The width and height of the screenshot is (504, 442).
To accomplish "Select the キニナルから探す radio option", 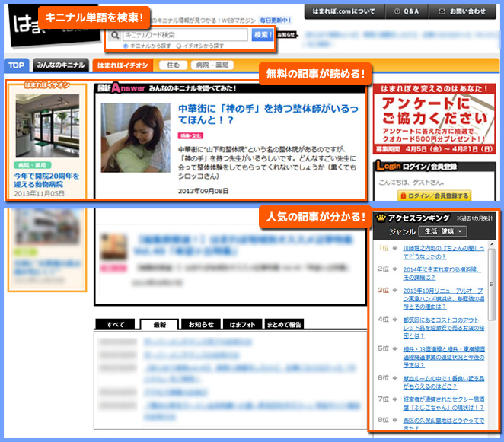I will coord(126,46).
